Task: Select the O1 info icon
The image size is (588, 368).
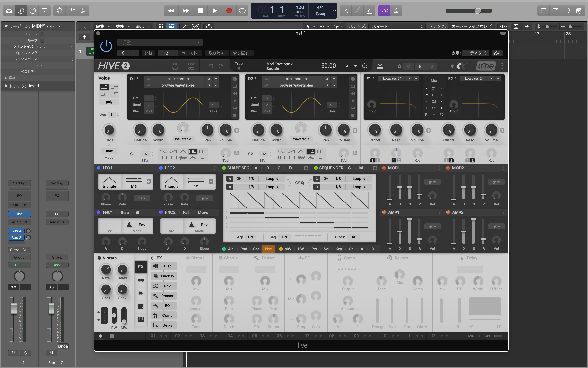Action: (235, 79)
